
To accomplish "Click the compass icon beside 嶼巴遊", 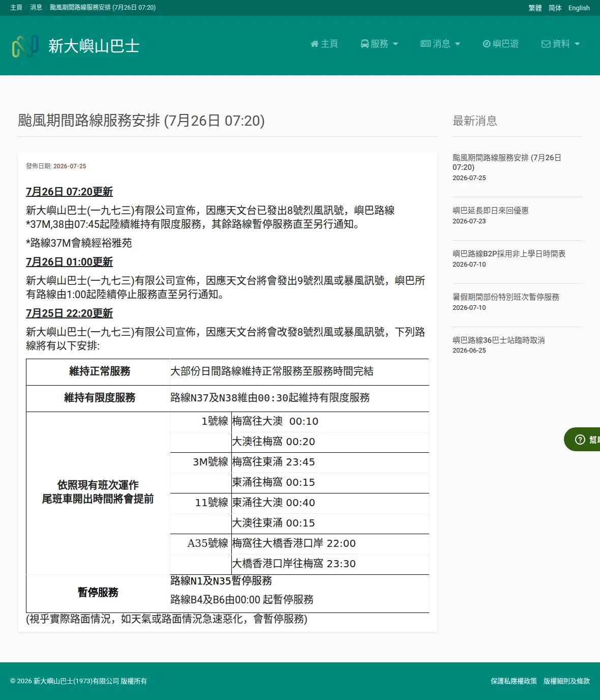I will tap(487, 44).
